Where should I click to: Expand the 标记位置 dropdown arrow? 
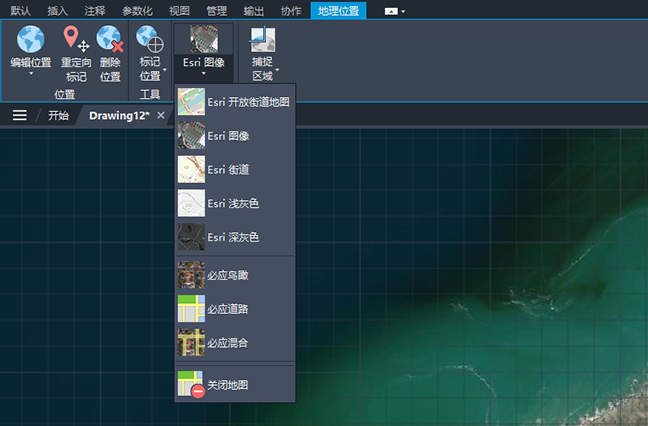pos(165,69)
